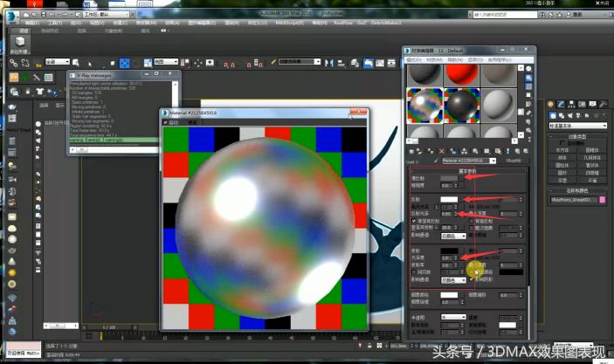
Task: Click the Select and Scale tool icon
Action: pos(148,63)
